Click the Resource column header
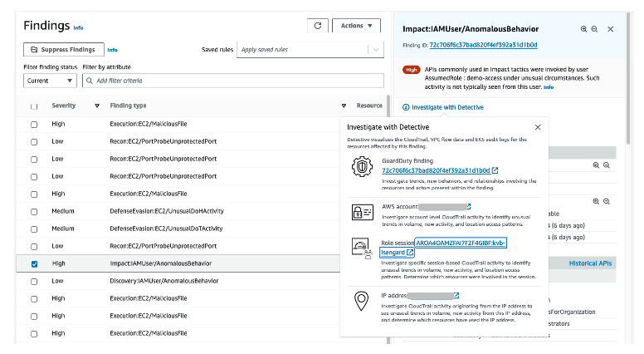This screenshot has height=354, width=644. click(x=369, y=106)
